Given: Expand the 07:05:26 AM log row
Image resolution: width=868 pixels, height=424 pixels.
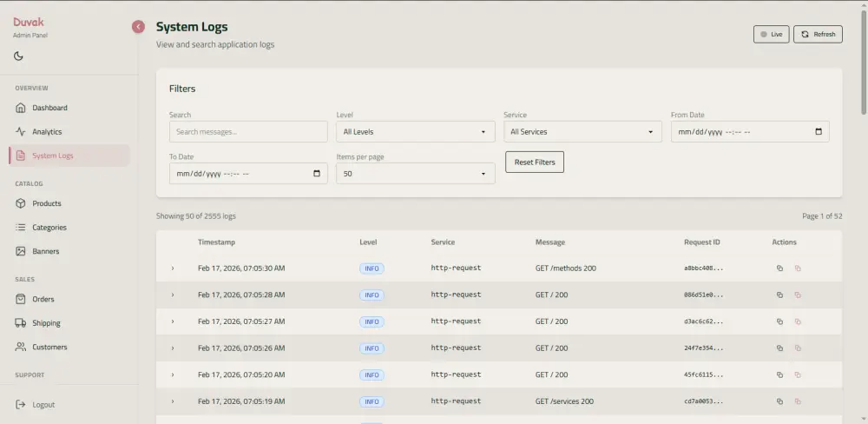Looking at the screenshot, I should click(173, 348).
